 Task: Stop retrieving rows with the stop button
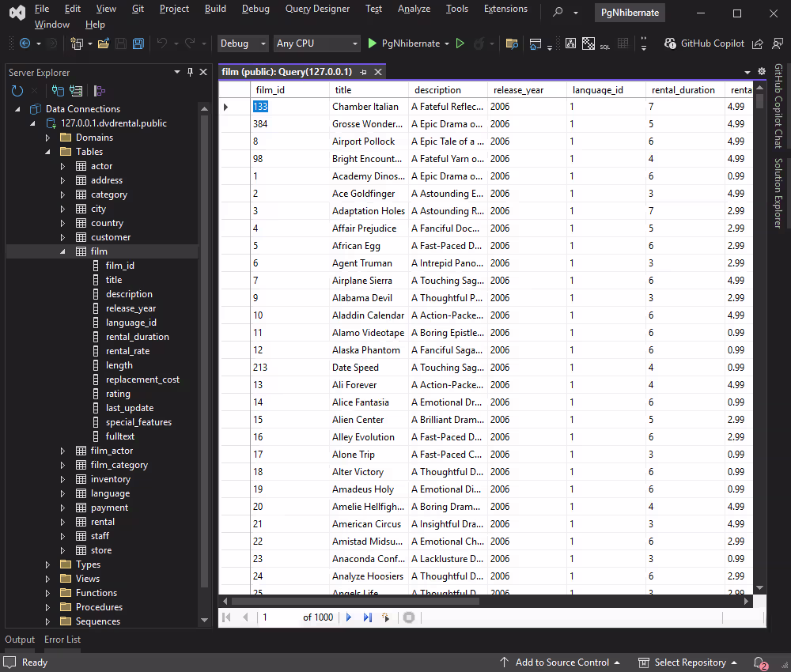(409, 617)
